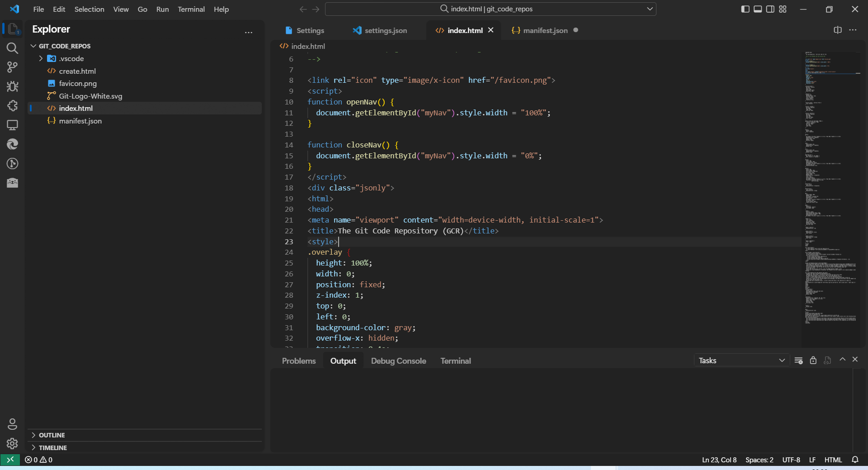
Task: Clear the Output panel
Action: (x=799, y=361)
